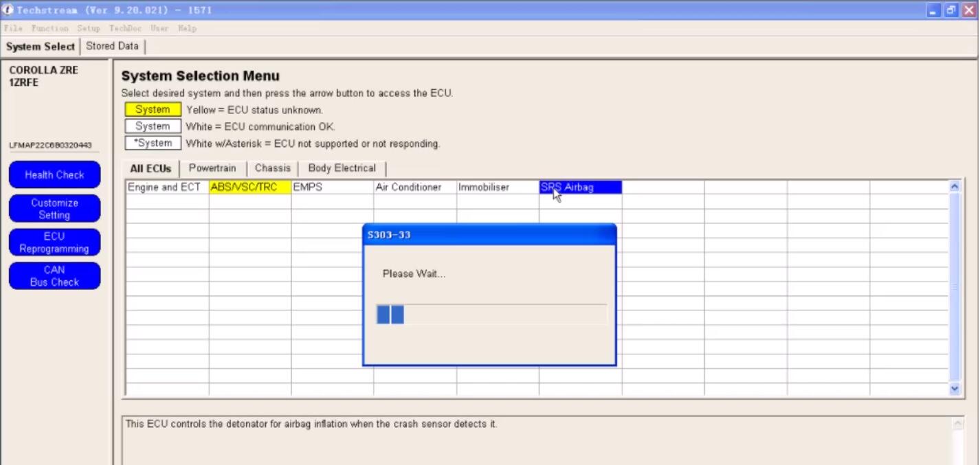Select the SRS Airbag system cell
The width and height of the screenshot is (980, 465).
click(581, 188)
